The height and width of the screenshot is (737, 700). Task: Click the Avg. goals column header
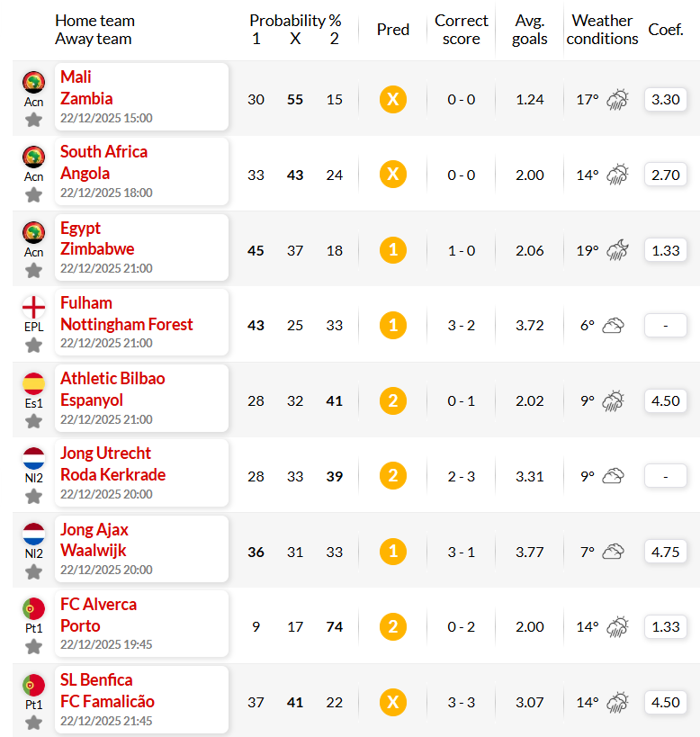click(529, 30)
